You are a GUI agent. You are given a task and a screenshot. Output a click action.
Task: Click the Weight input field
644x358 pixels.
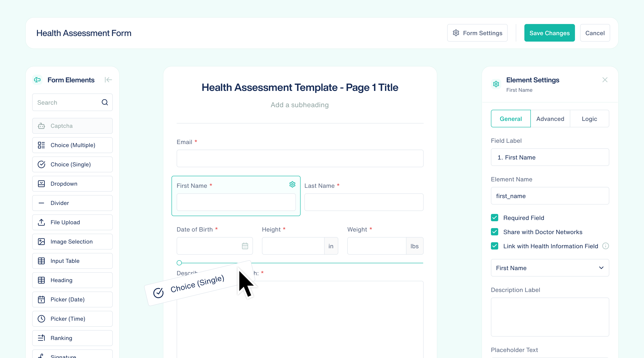(377, 246)
